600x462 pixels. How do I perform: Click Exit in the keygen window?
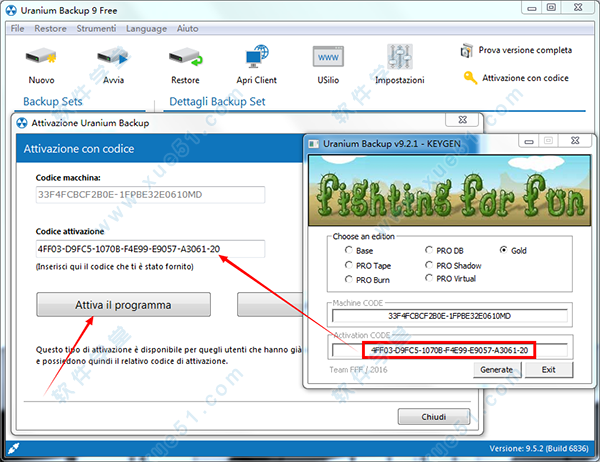(548, 370)
